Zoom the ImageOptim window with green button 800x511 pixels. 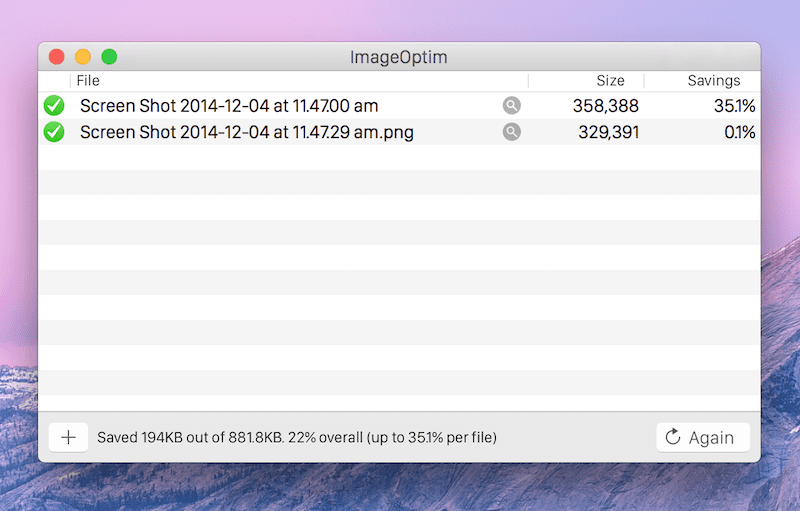click(109, 57)
